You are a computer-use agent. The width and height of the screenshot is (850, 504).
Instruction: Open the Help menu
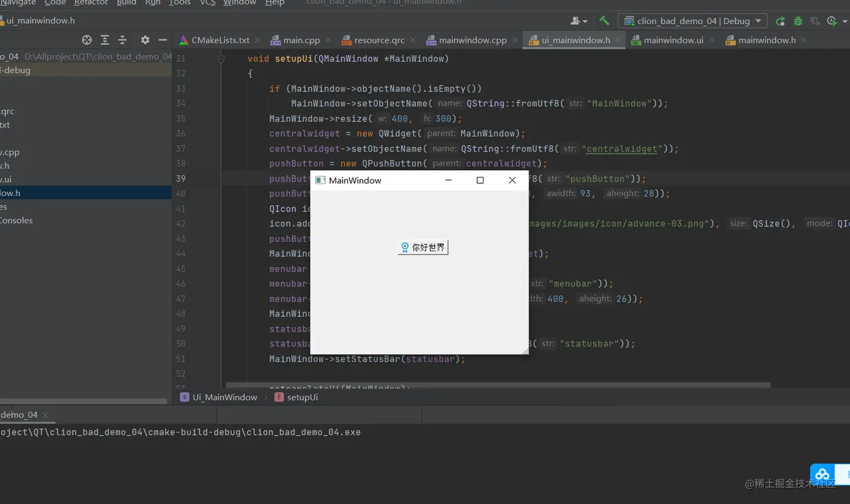274,3
